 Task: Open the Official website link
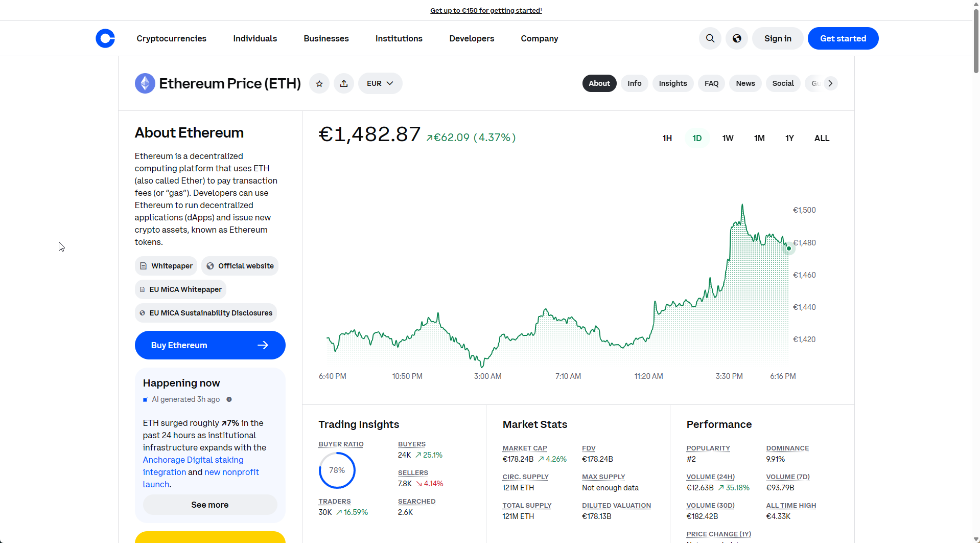240,266
